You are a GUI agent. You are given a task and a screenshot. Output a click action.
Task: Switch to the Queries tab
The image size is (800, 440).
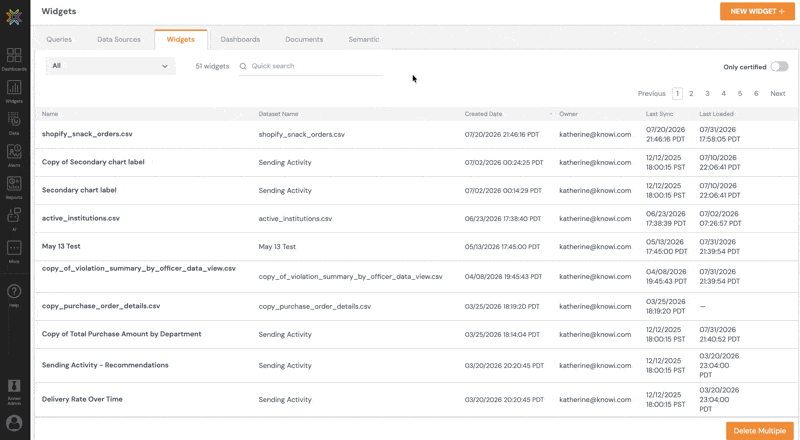pyautogui.click(x=59, y=39)
